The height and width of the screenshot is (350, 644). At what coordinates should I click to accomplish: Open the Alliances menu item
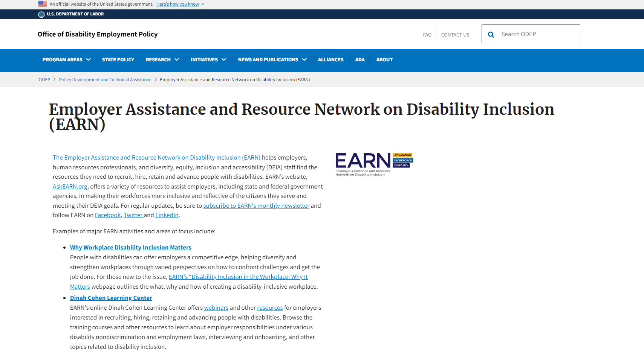point(330,59)
